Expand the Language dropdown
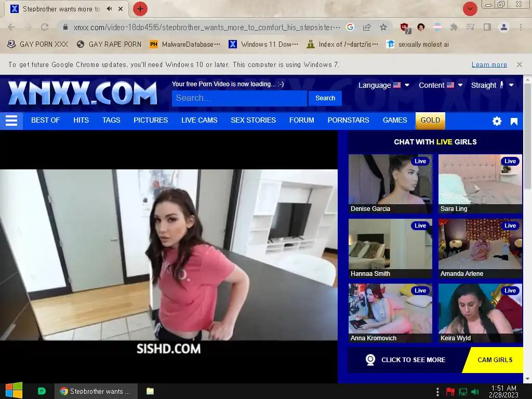This screenshot has height=399, width=532. tap(384, 85)
